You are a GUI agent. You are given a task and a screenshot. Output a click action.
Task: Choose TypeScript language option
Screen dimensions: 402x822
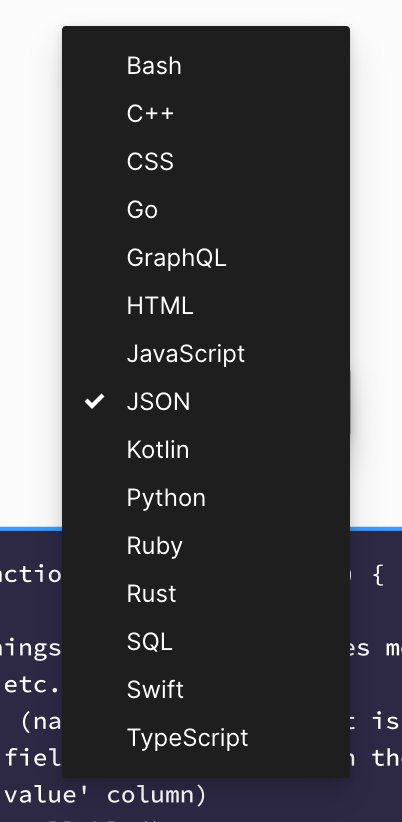(206, 738)
